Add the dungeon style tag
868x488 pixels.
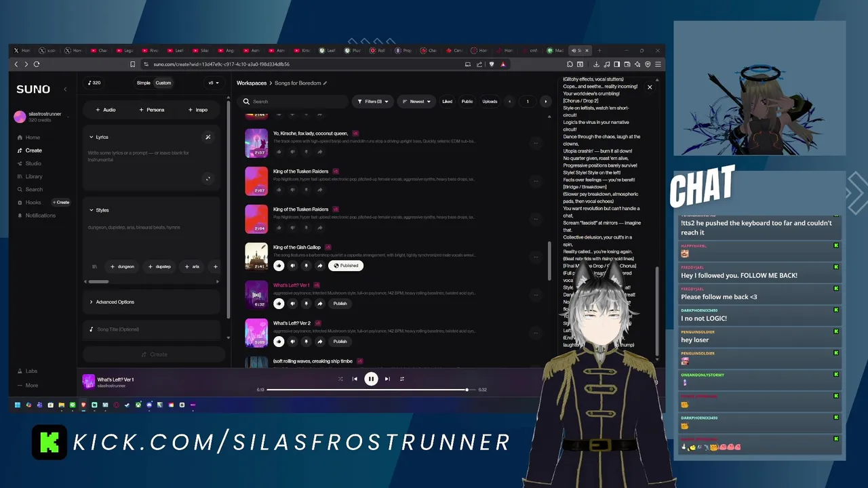tap(122, 266)
